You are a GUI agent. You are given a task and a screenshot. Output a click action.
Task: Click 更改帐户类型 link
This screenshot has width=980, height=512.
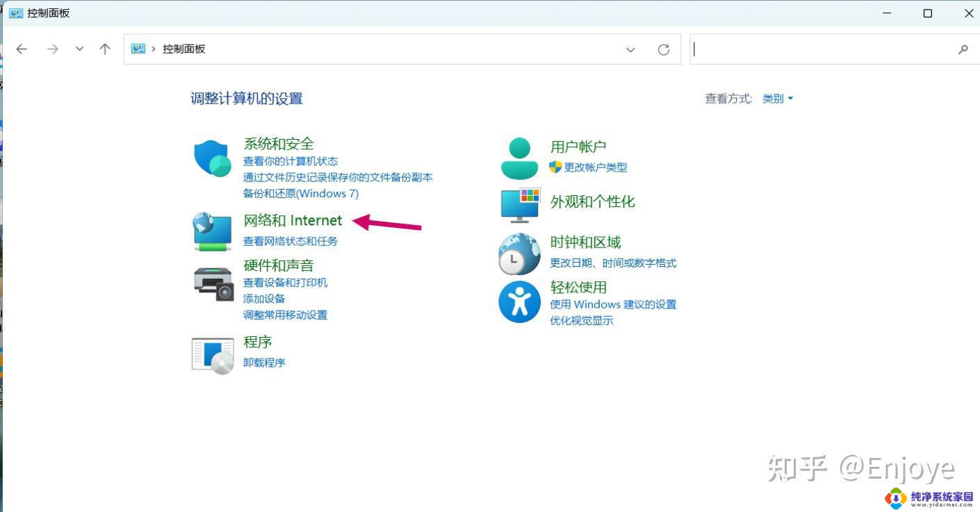tap(595, 167)
